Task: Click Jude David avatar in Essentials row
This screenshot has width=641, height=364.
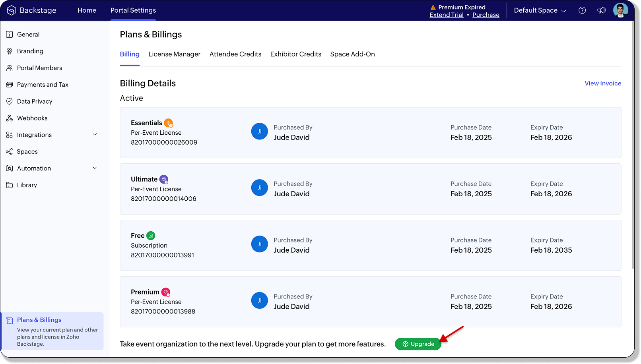Action: [260, 132]
